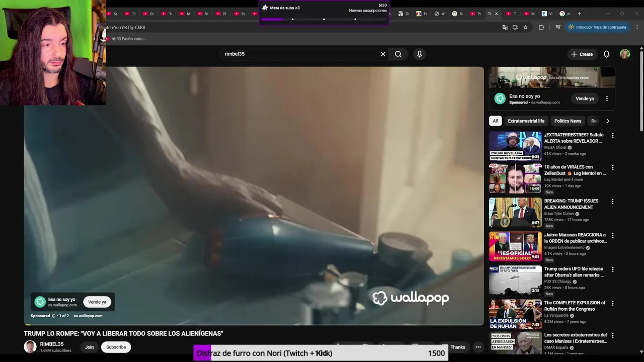Click the Wallapop logo icon in ad overlay
Image resolution: width=644 pixels, height=362 pixels.
40,302
